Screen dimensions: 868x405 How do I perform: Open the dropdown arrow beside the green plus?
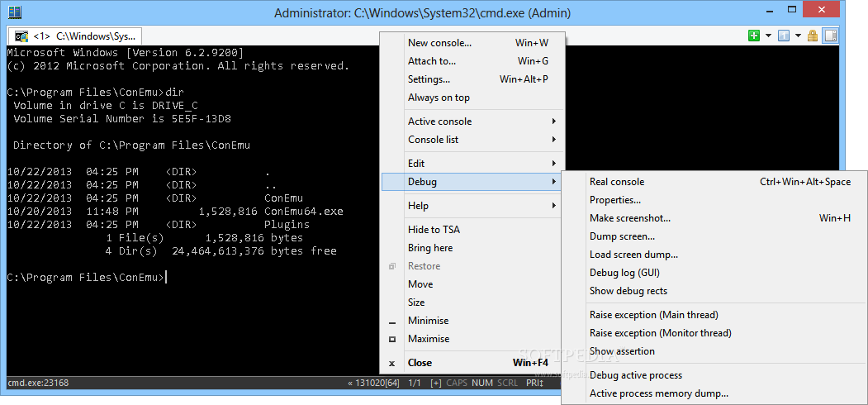tap(768, 36)
